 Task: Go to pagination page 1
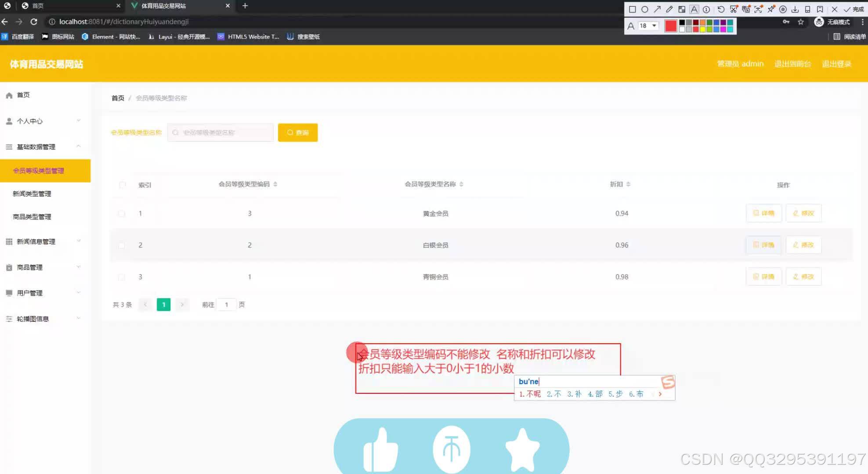coord(163,305)
